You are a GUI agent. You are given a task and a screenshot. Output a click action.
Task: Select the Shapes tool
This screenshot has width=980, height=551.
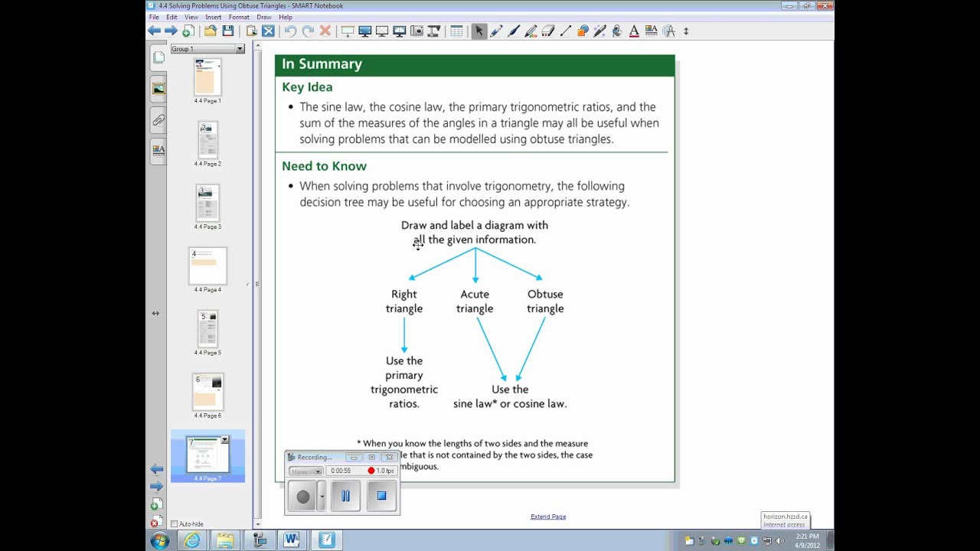[583, 31]
